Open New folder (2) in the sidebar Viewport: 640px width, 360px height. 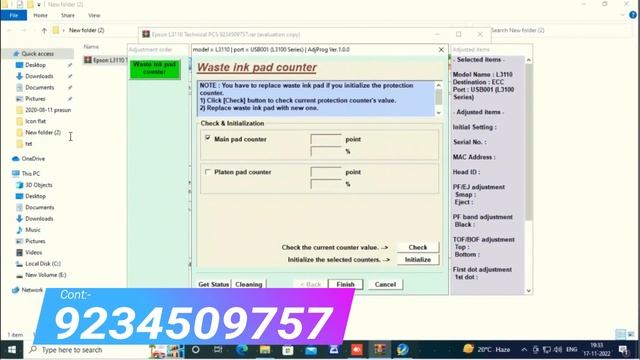[43, 132]
